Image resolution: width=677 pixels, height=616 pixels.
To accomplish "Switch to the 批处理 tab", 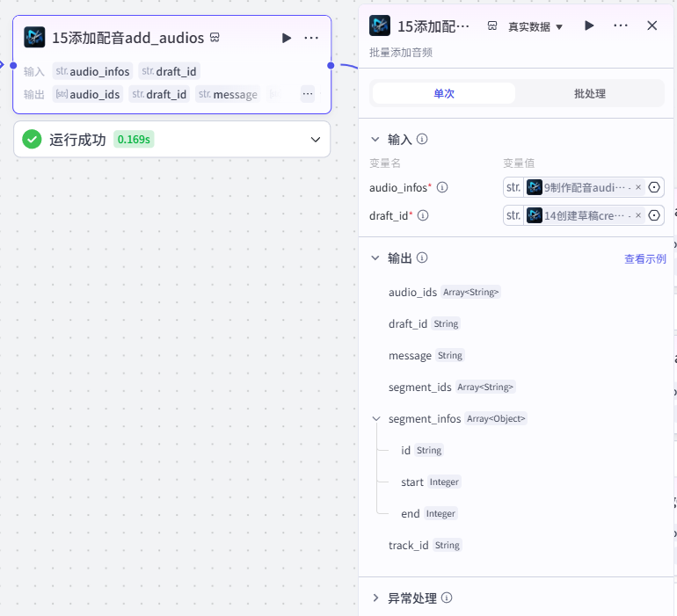I will coord(589,93).
